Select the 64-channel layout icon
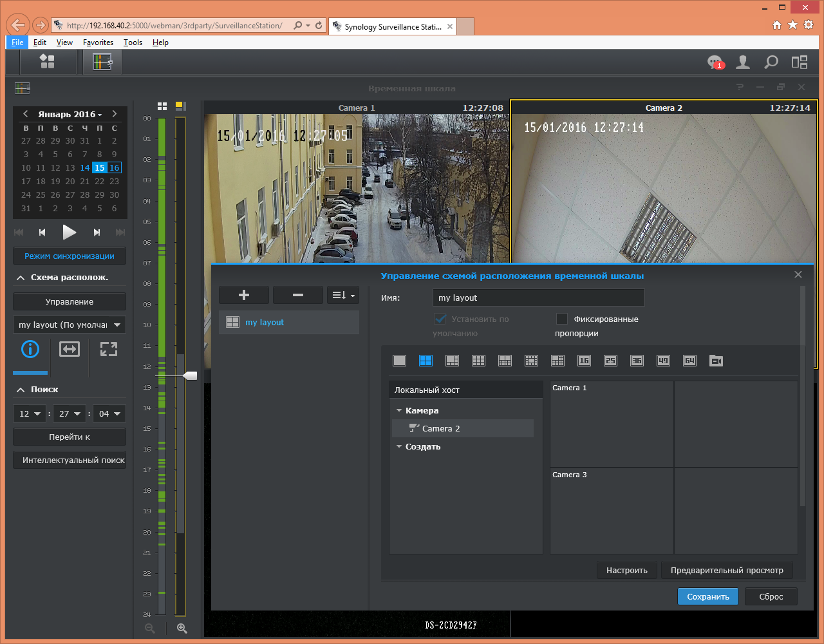 point(689,361)
